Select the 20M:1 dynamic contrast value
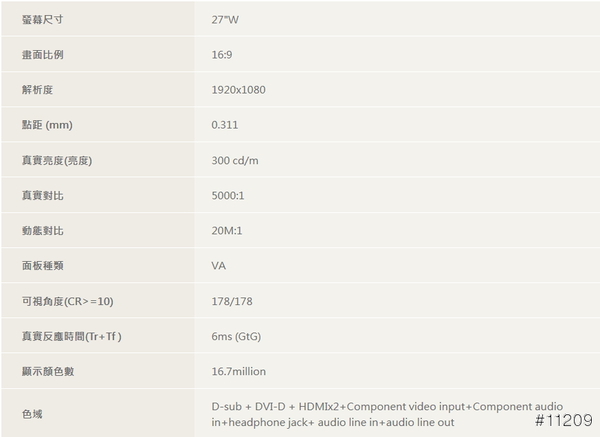 (227, 231)
